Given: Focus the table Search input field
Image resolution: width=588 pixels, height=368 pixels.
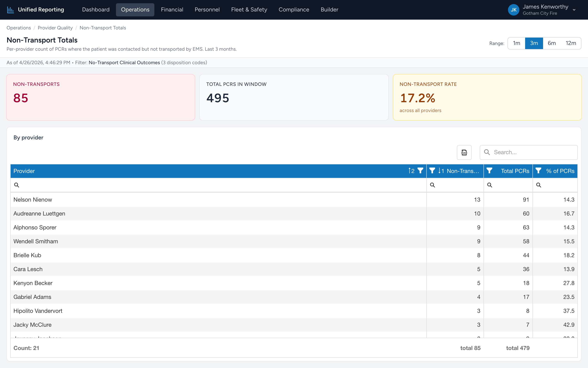Looking at the screenshot, I should click(x=528, y=152).
